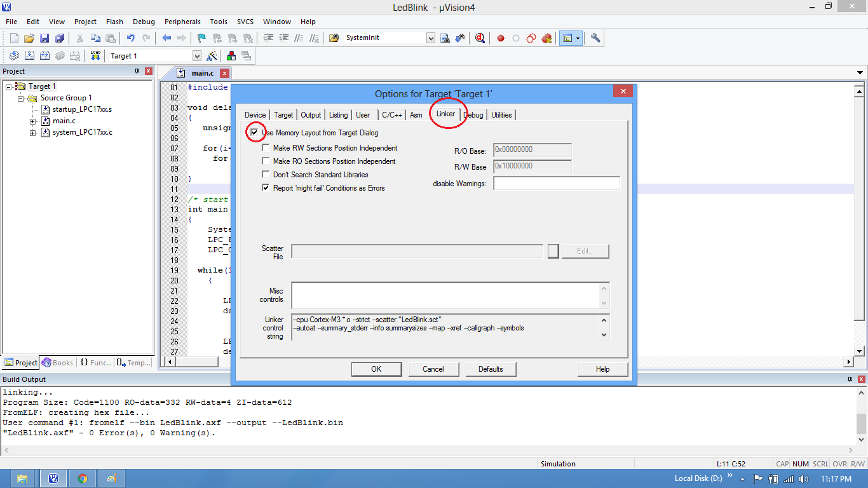This screenshot has height=488, width=868.
Task: Check Don't Search Standard Libraries
Action: coord(266,175)
